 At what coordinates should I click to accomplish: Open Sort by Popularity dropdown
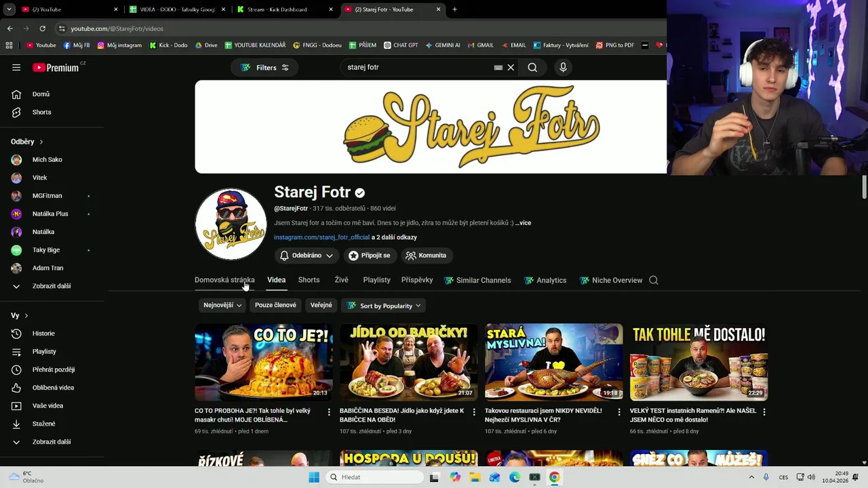(x=384, y=306)
